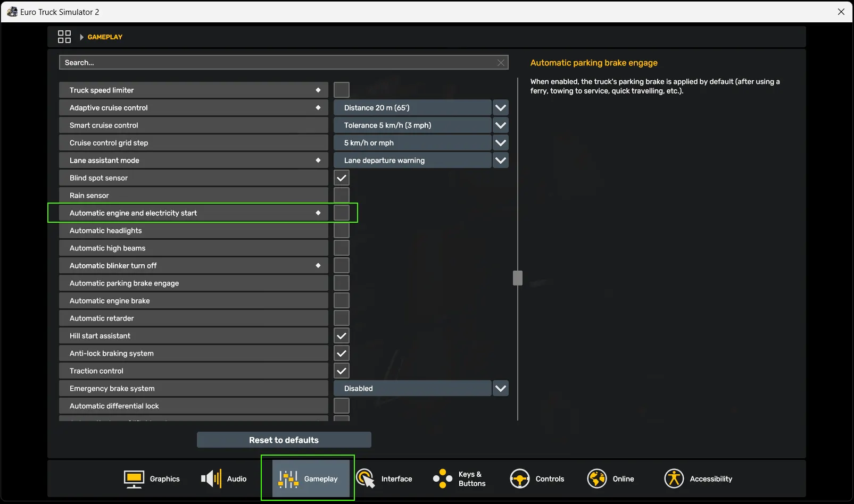Select the Automatic retarder row label
The height and width of the screenshot is (504, 854).
pos(194,318)
